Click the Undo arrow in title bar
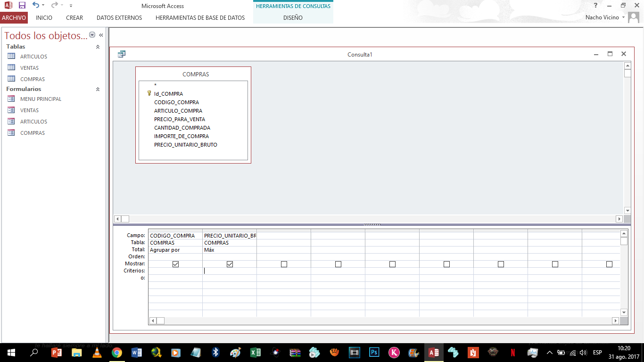This screenshot has width=644, height=362. (36, 6)
